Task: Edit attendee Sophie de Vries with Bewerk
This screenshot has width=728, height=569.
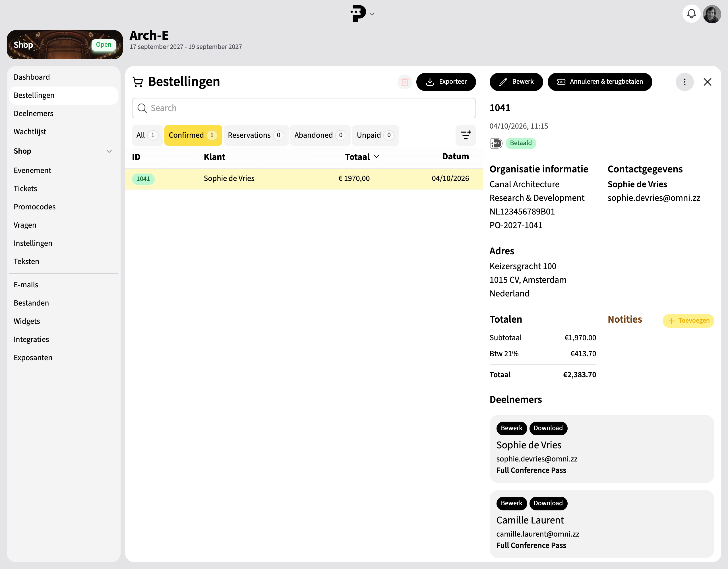Action: (511, 428)
